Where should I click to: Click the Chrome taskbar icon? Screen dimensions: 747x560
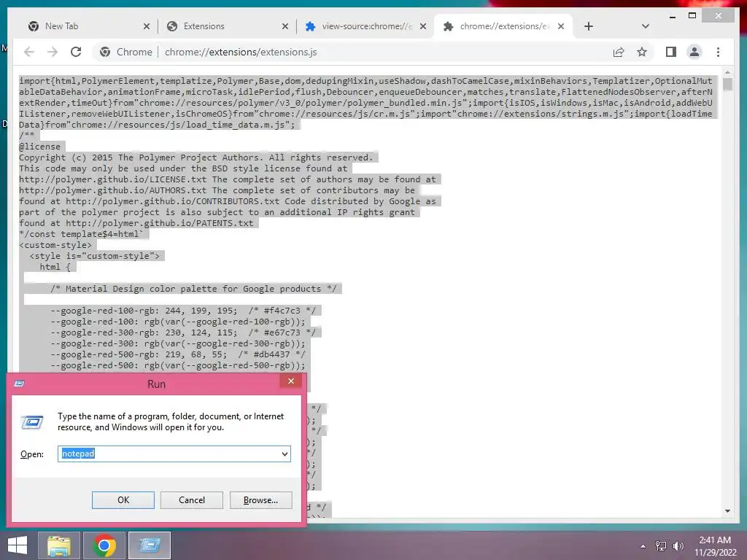(x=104, y=545)
